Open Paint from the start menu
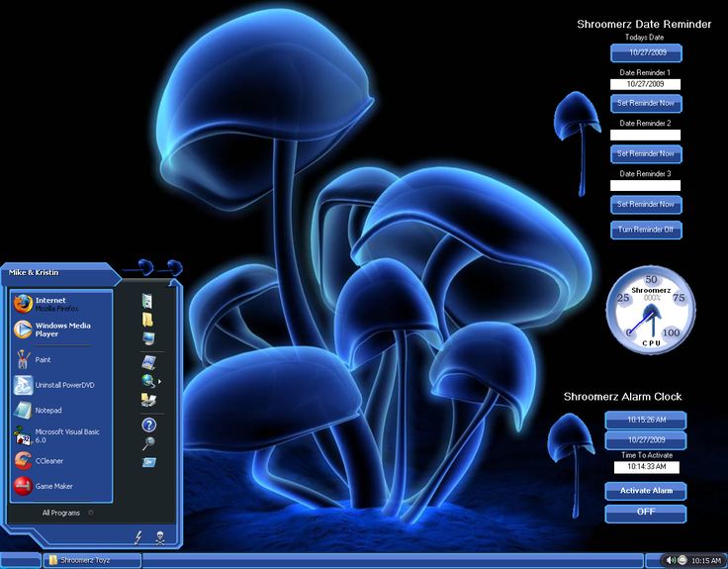The height and width of the screenshot is (569, 728). [60, 359]
